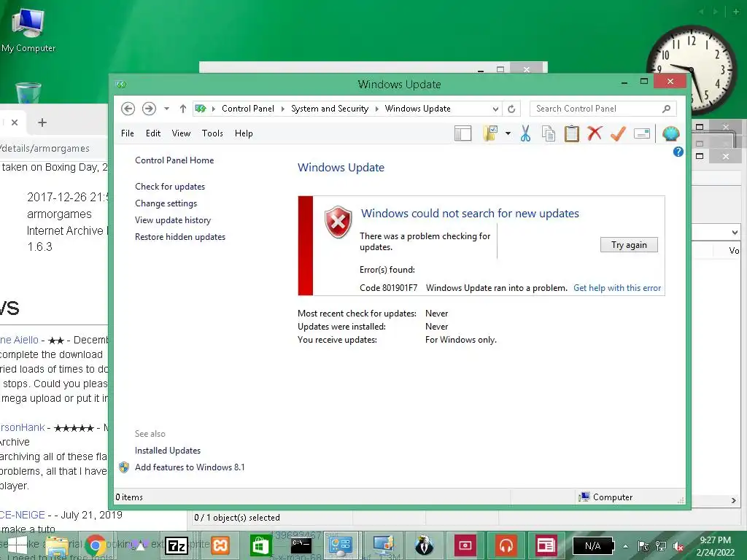Viewport: 747px width, 560px height.
Task: Click the headphones app taskbar icon
Action: tap(506, 545)
